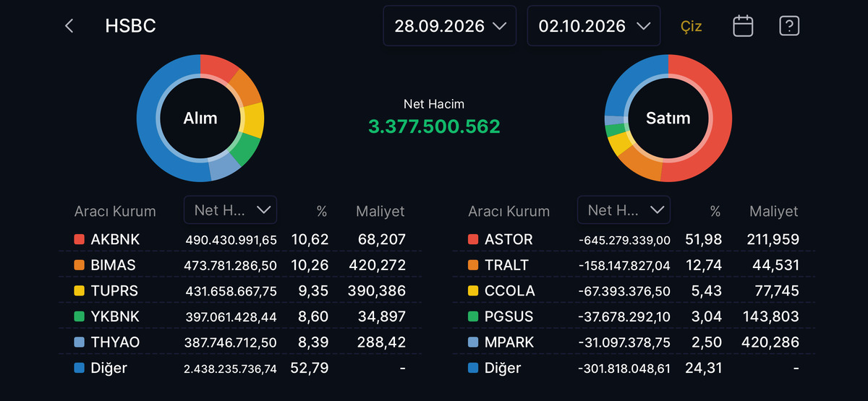This screenshot has height=401, width=868.
Task: Click the orange TRALT color swatch
Action: tap(473, 265)
